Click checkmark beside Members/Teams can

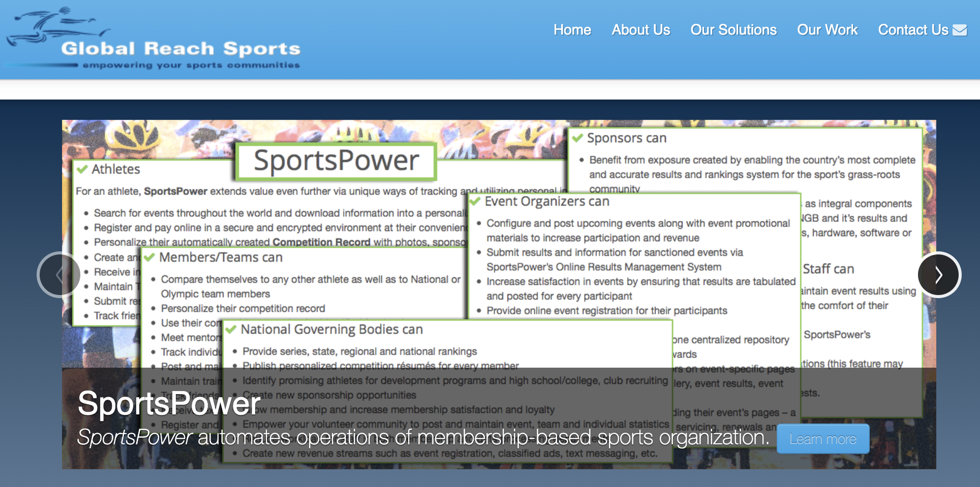pos(149,257)
